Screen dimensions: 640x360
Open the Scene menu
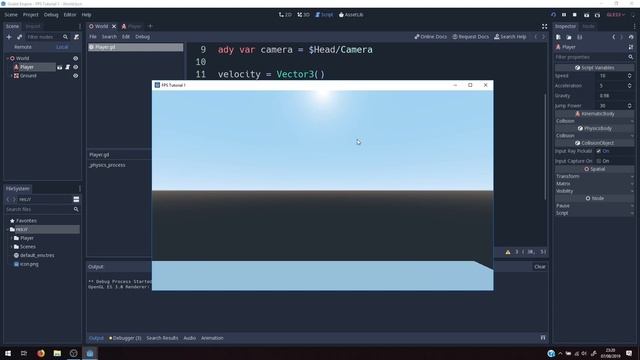(x=11, y=15)
